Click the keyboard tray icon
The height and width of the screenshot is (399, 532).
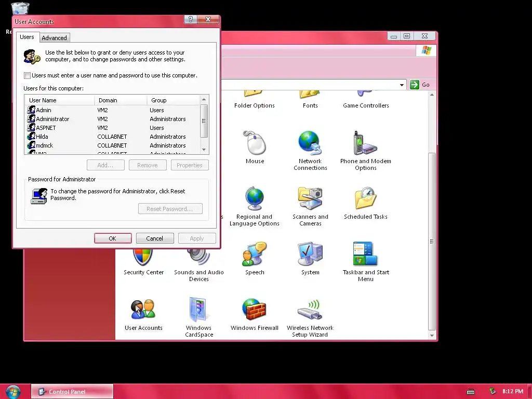[471, 392]
